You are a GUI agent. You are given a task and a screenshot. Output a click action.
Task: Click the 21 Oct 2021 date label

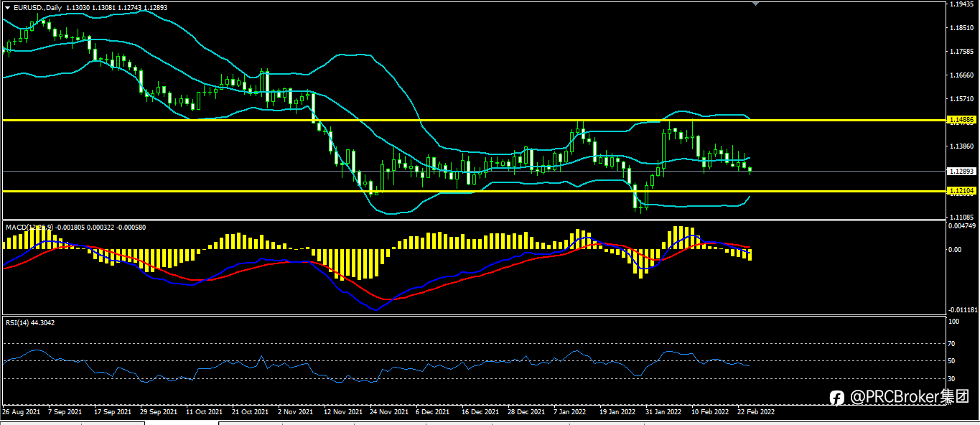251,413
